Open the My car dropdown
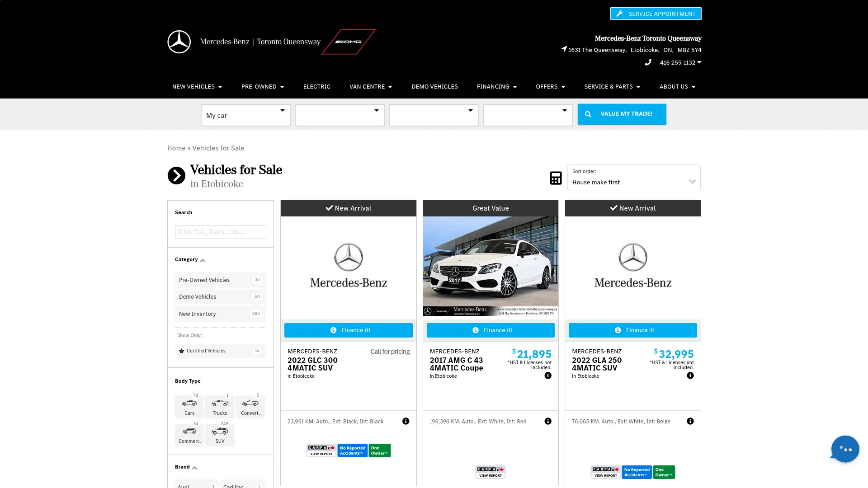Viewport: 868px width, 488px height. coord(246,115)
